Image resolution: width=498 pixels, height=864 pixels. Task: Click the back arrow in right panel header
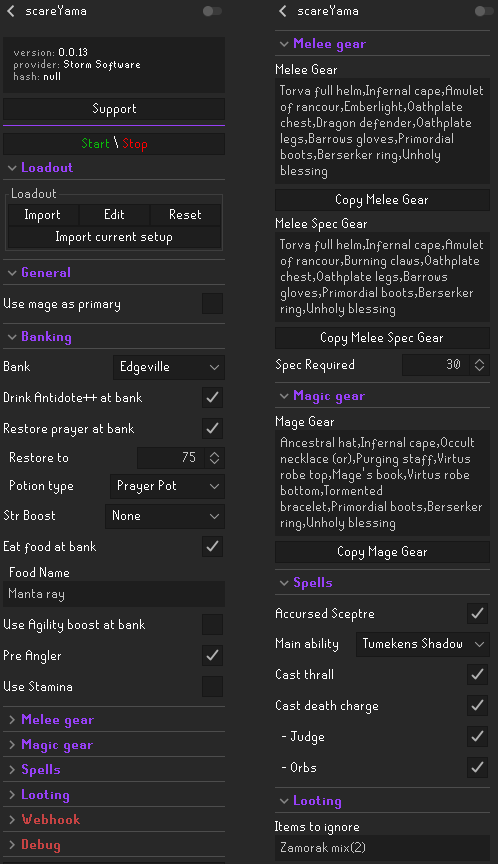coord(283,11)
